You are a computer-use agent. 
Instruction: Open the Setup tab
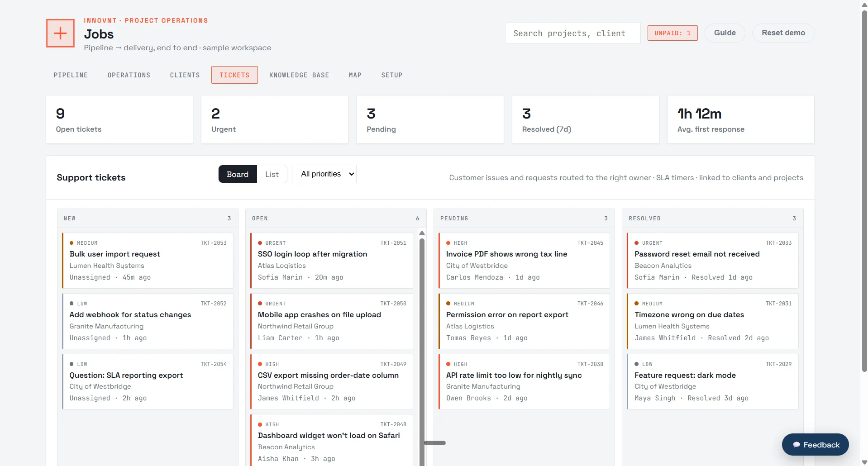(392, 75)
